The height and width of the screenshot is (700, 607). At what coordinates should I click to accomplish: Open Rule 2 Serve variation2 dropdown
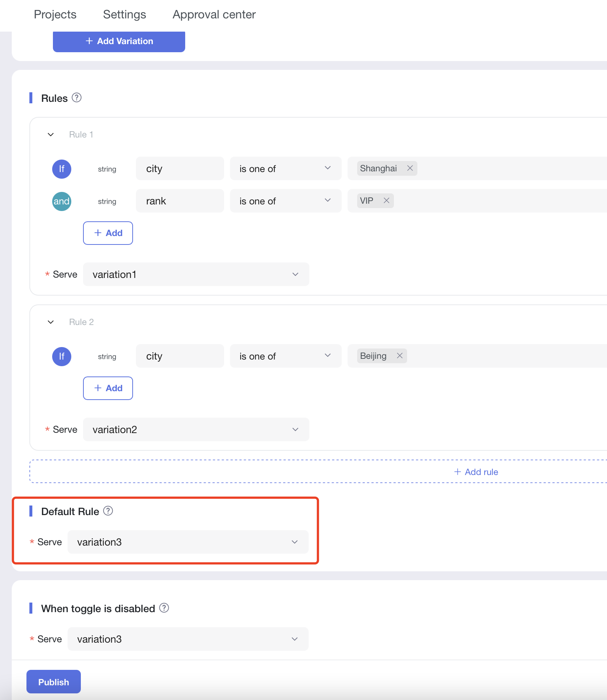coord(196,429)
